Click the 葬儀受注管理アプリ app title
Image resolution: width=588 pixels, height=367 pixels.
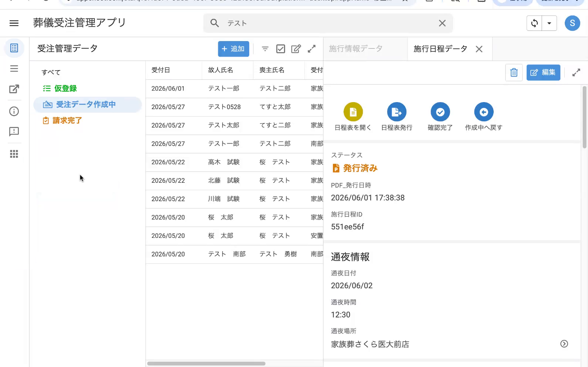click(x=80, y=23)
